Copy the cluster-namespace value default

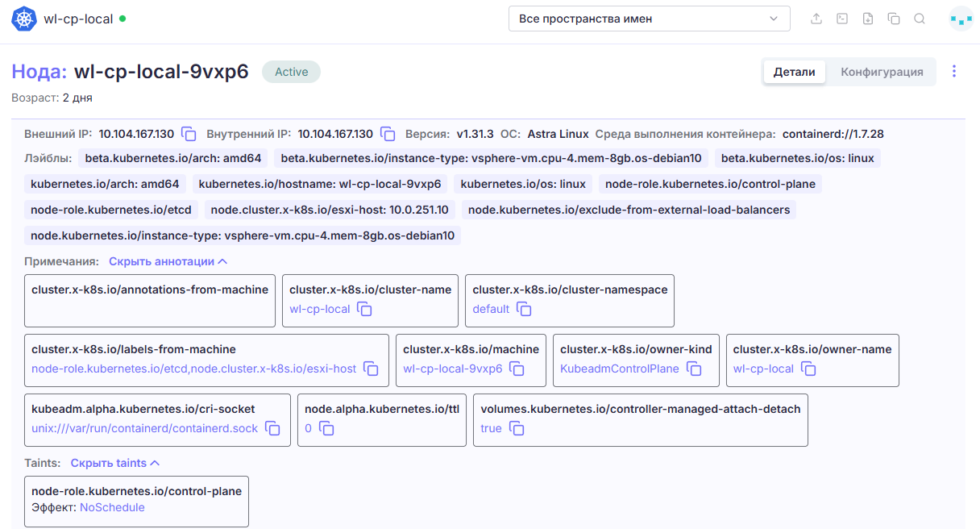pyautogui.click(x=524, y=309)
